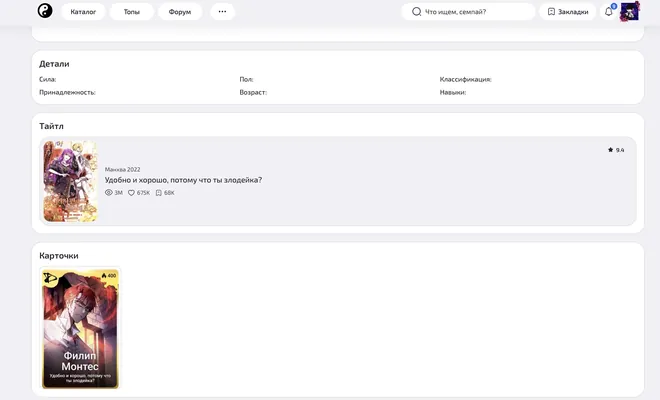Open the user profile avatar

pyautogui.click(x=630, y=11)
